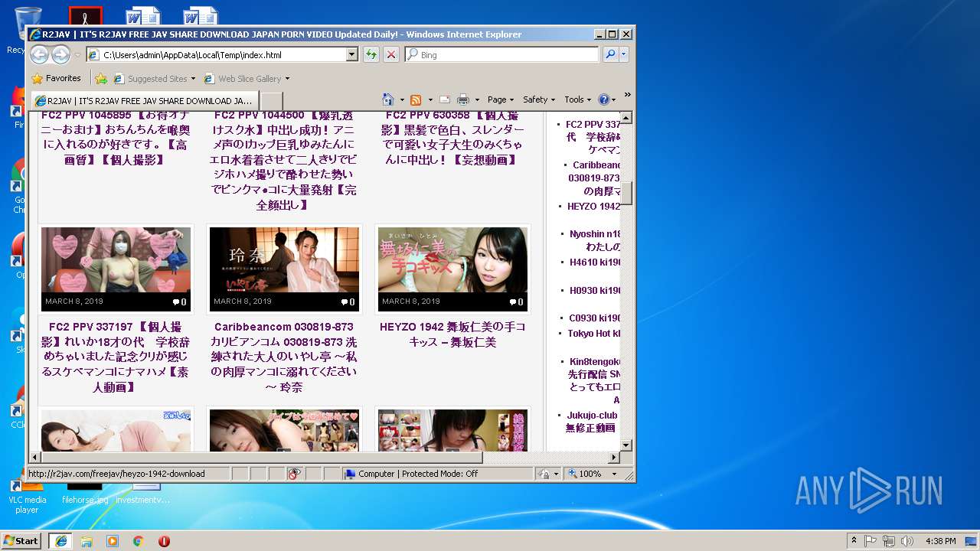Click the RSS Feeds icon in the command bar
Viewport: 980px width, 551px height.
(416, 99)
